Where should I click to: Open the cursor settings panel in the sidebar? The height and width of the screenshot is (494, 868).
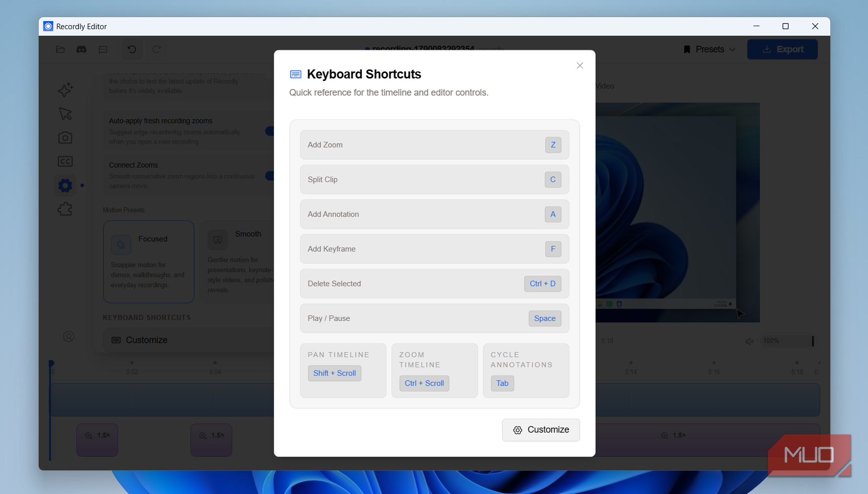[65, 114]
